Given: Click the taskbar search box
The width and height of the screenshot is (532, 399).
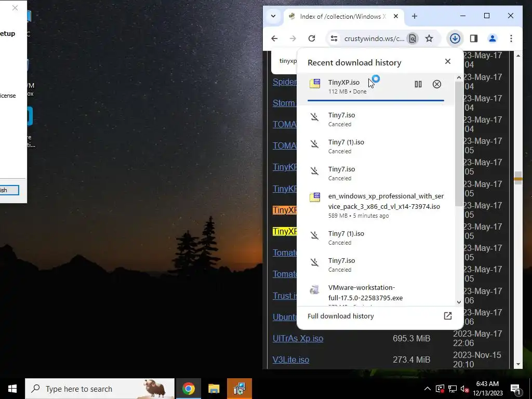Looking at the screenshot, I should coord(100,389).
